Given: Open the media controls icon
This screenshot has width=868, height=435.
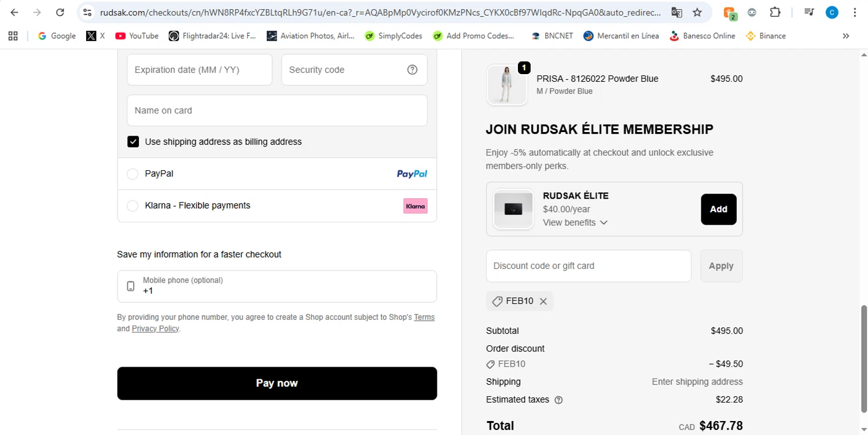Looking at the screenshot, I should click(809, 12).
